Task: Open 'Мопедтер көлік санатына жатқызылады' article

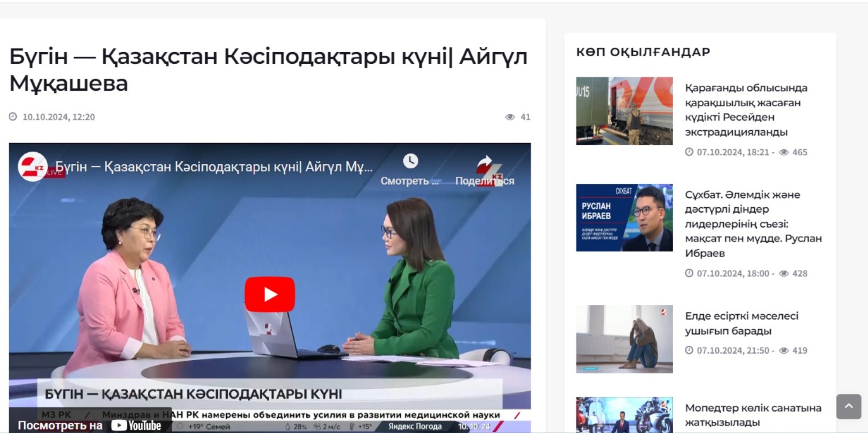Action: [x=753, y=415]
